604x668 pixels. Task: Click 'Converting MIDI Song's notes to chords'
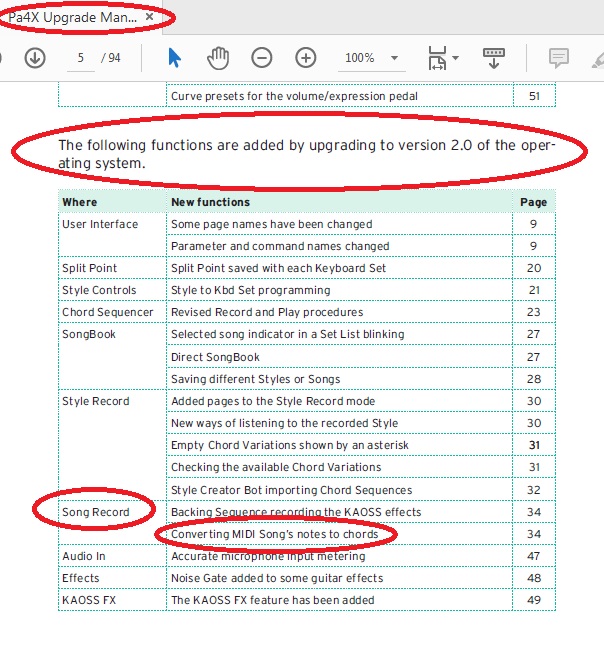(274, 534)
